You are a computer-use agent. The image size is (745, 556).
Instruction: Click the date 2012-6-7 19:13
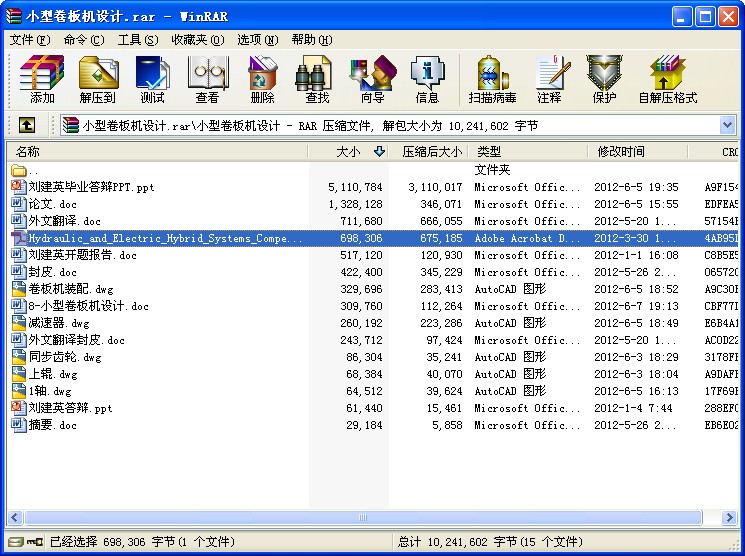(x=636, y=307)
